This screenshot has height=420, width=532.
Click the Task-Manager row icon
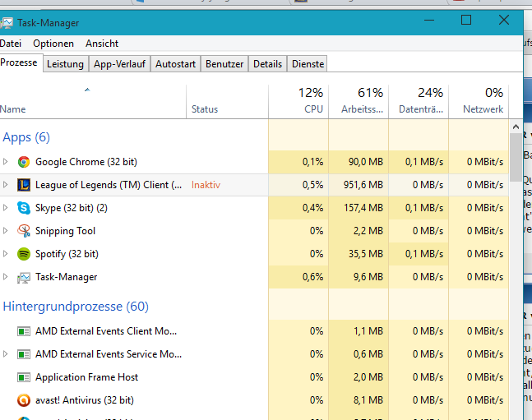[x=24, y=278]
